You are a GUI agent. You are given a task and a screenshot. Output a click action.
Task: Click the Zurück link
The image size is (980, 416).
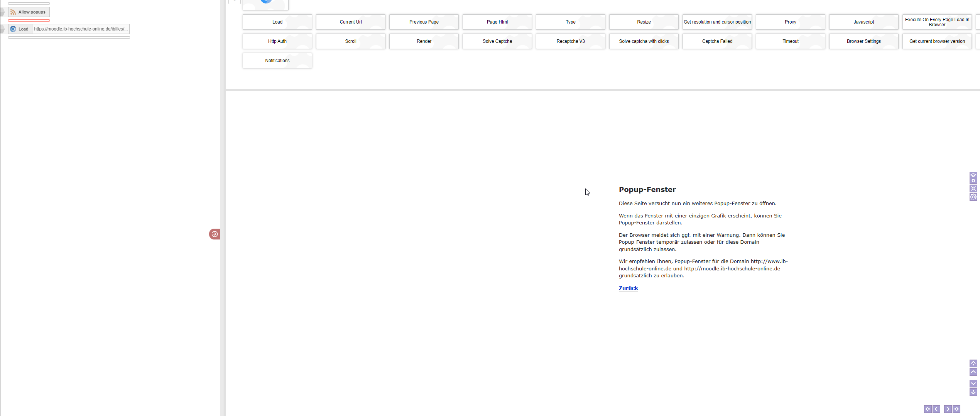(x=628, y=288)
